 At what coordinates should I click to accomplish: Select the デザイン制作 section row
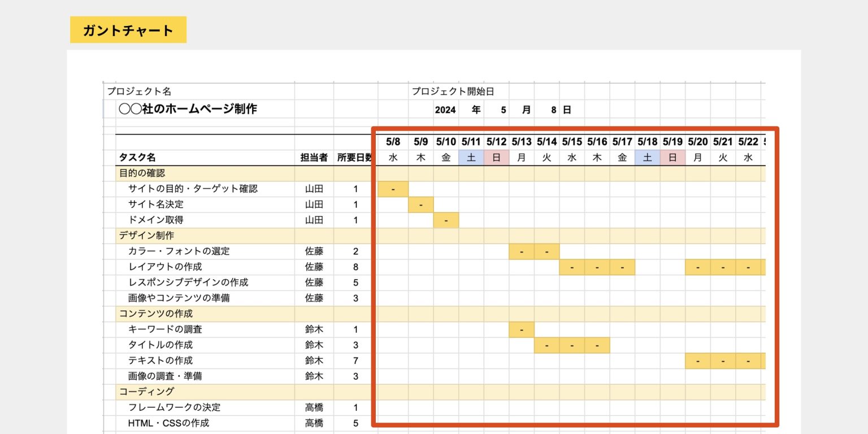(441, 236)
